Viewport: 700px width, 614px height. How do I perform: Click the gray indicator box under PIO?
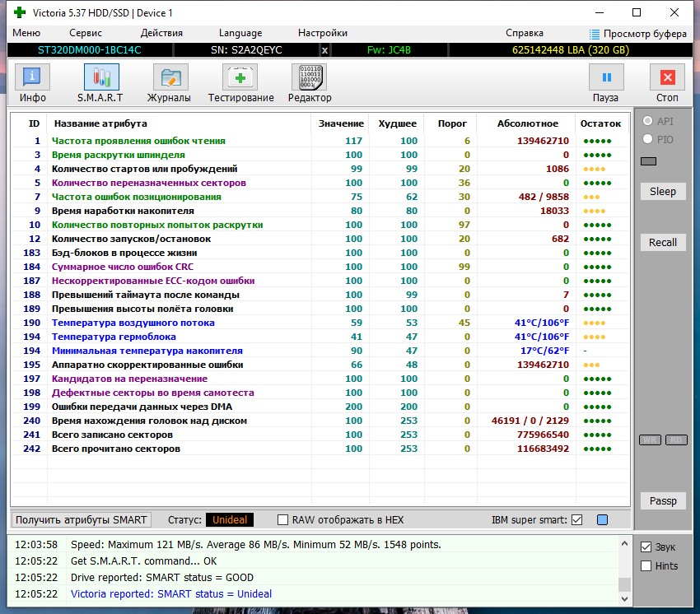tap(648, 161)
